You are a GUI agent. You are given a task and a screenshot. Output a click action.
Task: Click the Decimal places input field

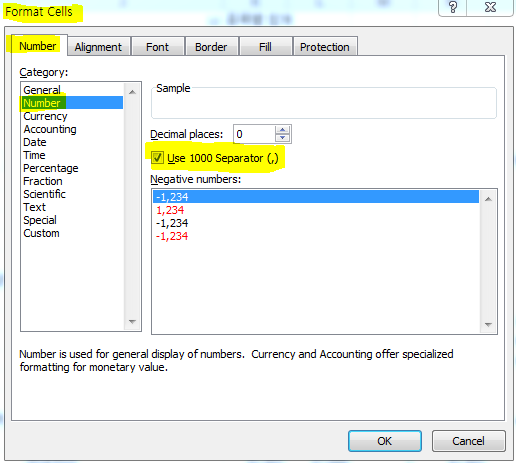pyautogui.click(x=254, y=134)
